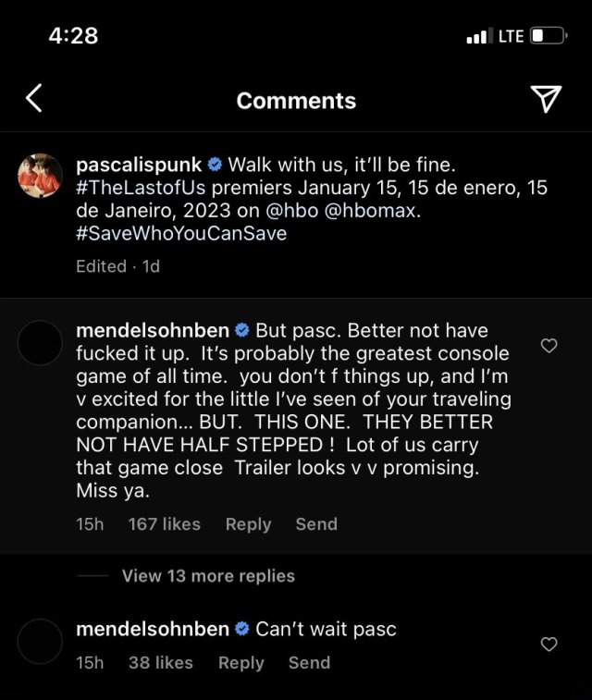
Task: View the 38 likes list
Action: (161, 663)
